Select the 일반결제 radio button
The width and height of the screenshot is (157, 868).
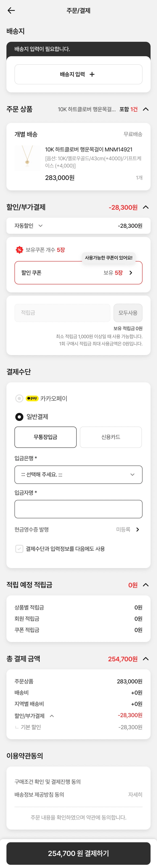(x=19, y=417)
